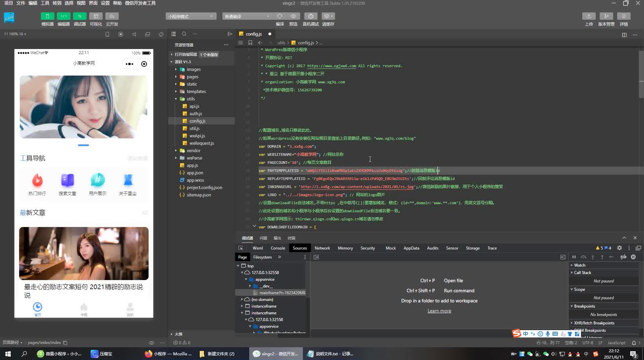The image size is (644, 360).
Task: Click the clear cache icon
Action: click(x=328, y=16)
